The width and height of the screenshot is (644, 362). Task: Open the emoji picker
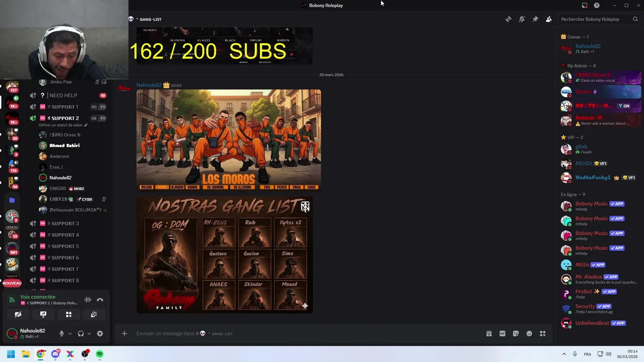pyautogui.click(x=529, y=333)
